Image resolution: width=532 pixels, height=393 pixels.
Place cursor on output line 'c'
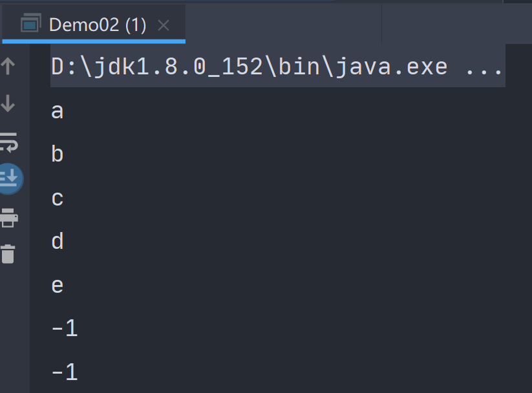[x=58, y=198]
